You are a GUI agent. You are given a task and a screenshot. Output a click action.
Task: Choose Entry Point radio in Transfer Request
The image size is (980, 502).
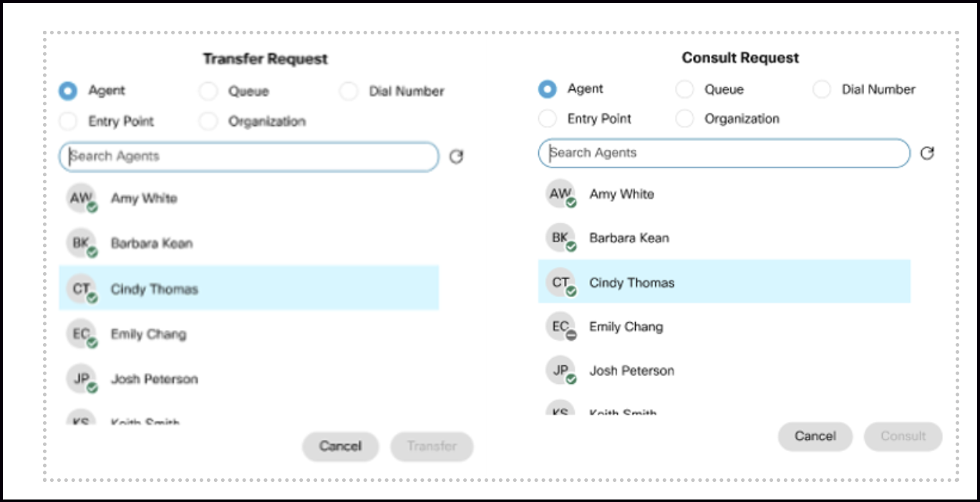pos(68,121)
